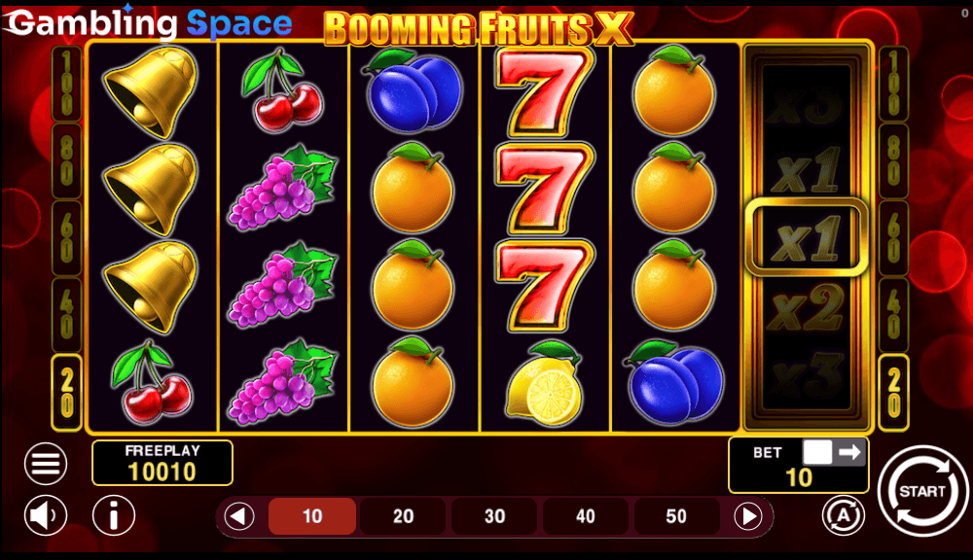The image size is (973, 560).
Task: Click the highlighted x1 multiplier slot
Action: click(806, 237)
